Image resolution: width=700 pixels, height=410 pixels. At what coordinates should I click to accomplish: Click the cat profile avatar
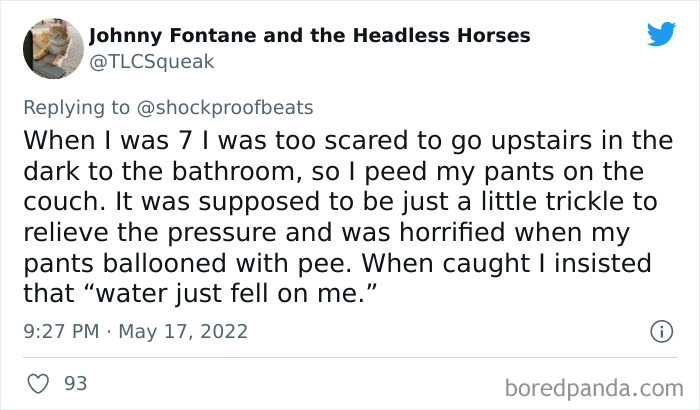coord(53,47)
